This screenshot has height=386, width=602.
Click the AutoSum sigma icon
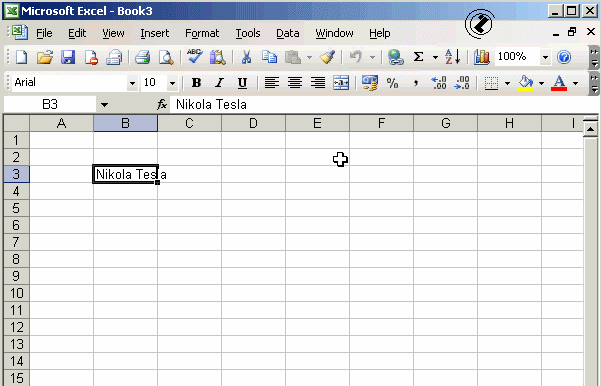pos(418,57)
